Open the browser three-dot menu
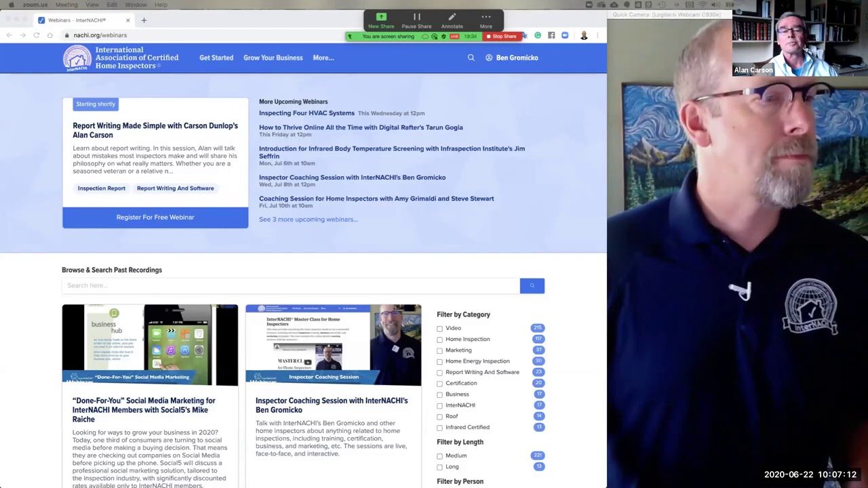The image size is (868, 488). [x=597, y=35]
